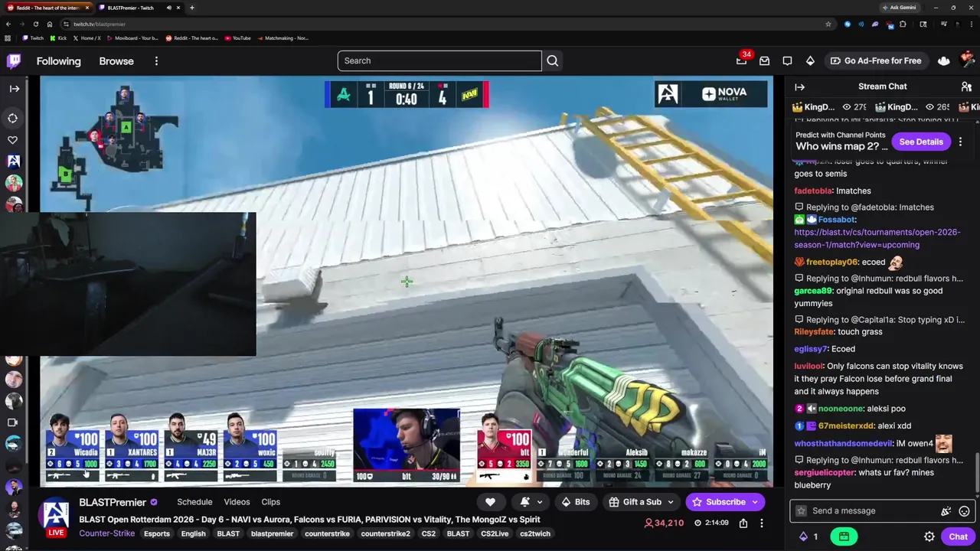
Task: Open whispers speech bubble icon
Action: tap(787, 60)
